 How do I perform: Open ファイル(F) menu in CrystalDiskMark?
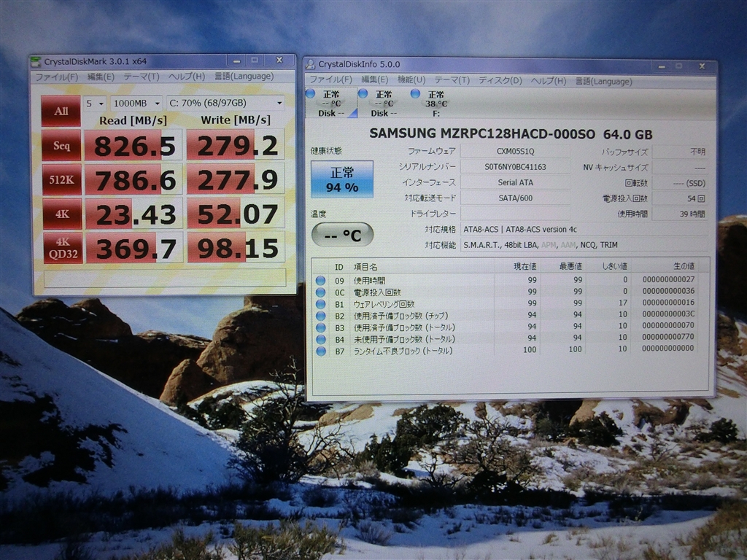(57, 77)
